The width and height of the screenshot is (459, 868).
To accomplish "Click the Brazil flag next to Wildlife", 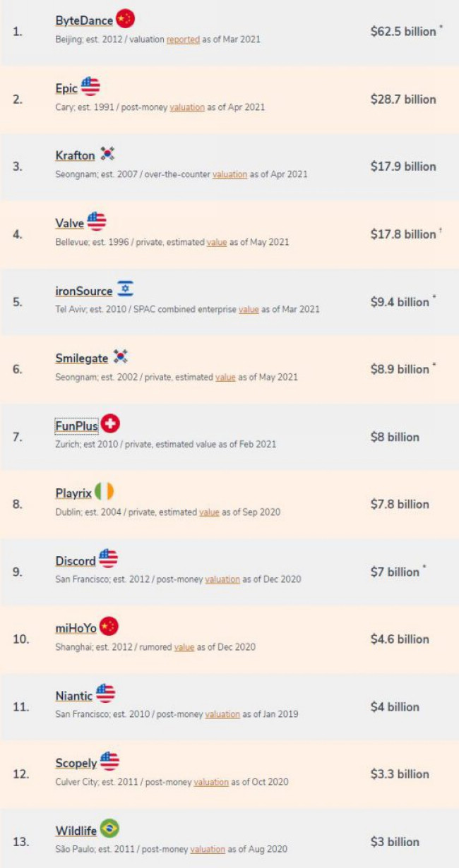I will click(x=109, y=828).
